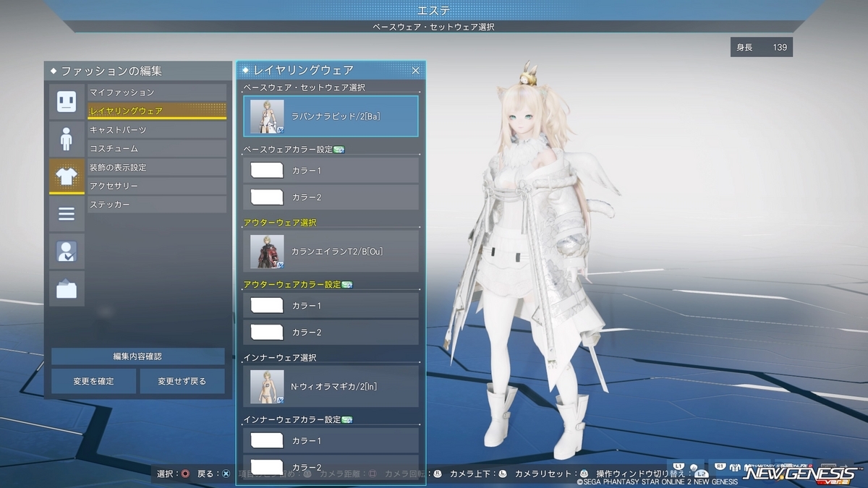Click the ベースウェアカラー設定 sync icon
This screenshot has height=488, width=868.
(339, 150)
